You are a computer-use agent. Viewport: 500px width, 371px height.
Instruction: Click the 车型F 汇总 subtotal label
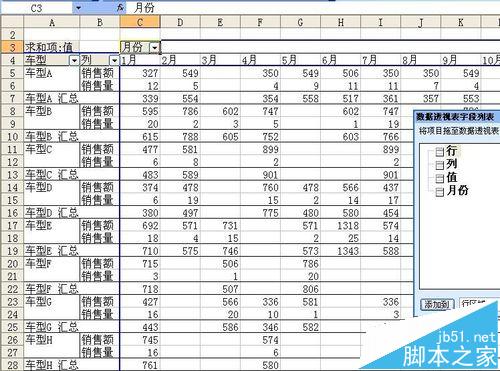coord(52,289)
